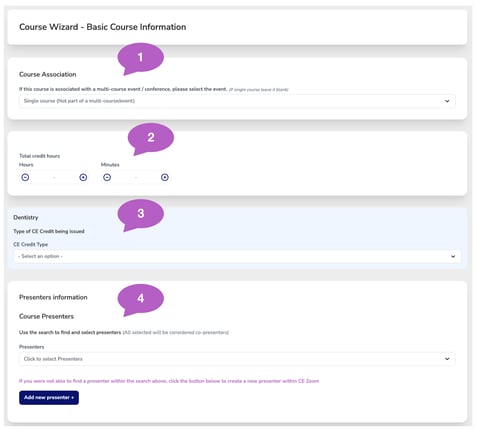Click the purple create new presenter hint text
Screen dimensions: 478x430
click(x=169, y=381)
